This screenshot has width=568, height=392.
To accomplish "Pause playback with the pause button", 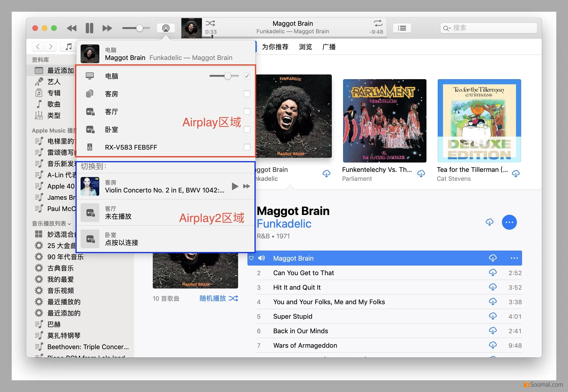I will pos(90,28).
